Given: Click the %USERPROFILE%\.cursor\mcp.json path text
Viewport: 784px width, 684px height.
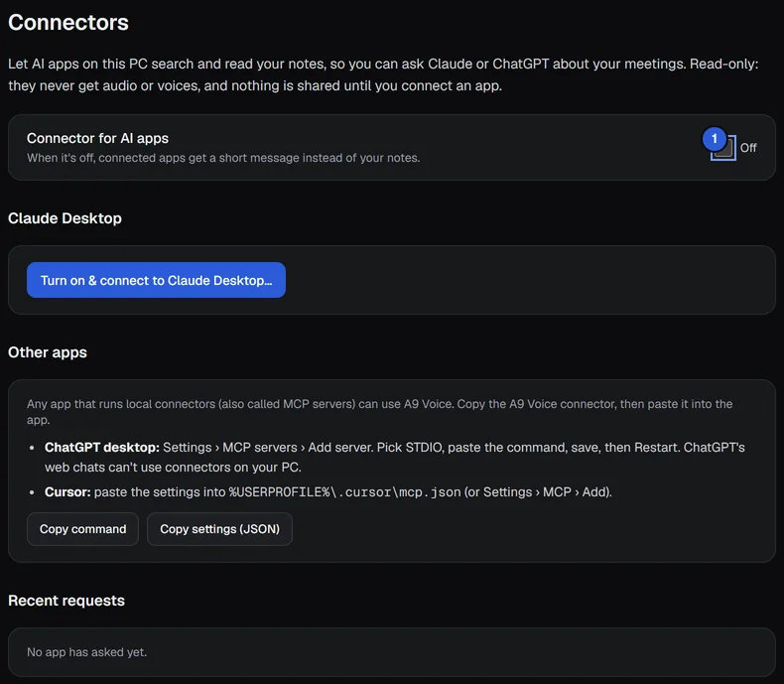Looking at the screenshot, I should click(x=345, y=492).
